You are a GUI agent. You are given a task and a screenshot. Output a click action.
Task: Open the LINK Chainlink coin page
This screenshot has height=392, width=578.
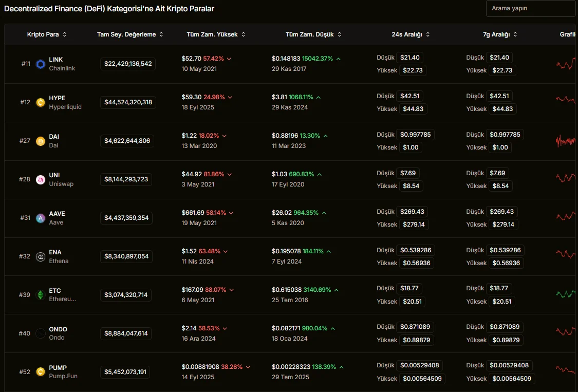coord(56,60)
